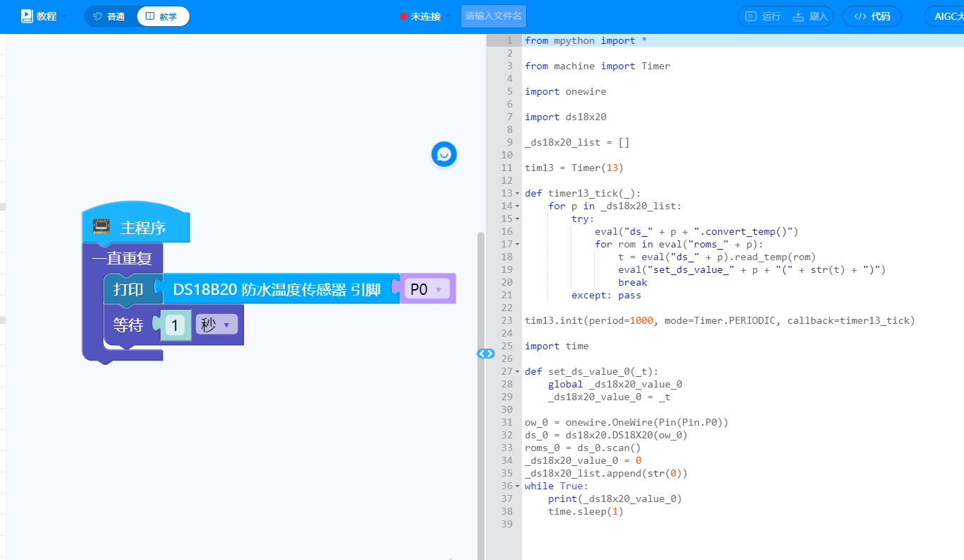This screenshot has height=560, width=964.
Task: Click the 刷入 flash button
Action: tap(811, 16)
